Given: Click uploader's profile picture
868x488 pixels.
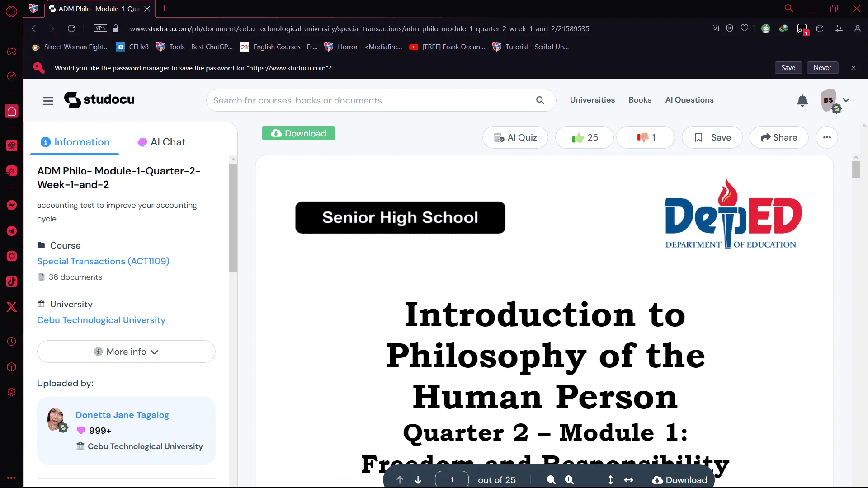Looking at the screenshot, I should click(56, 419).
